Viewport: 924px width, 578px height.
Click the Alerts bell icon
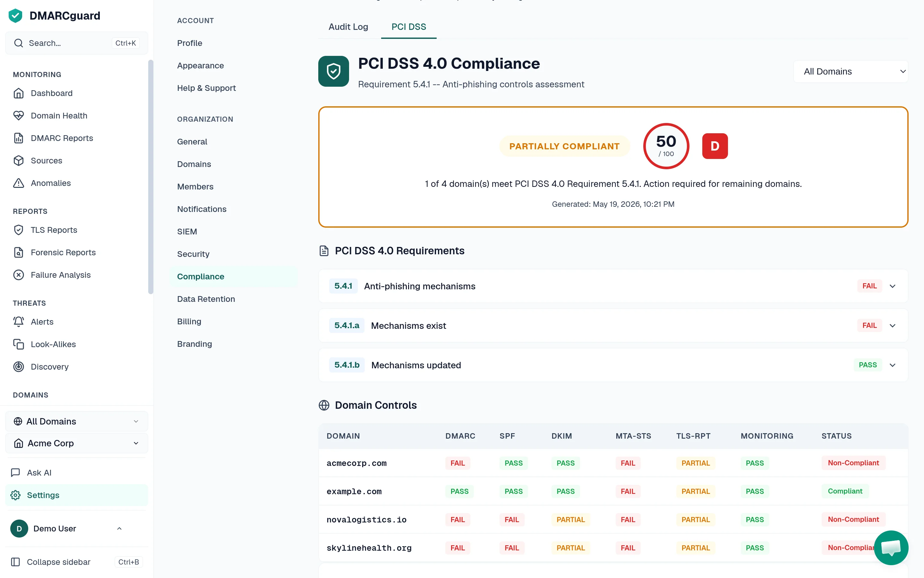(x=18, y=321)
